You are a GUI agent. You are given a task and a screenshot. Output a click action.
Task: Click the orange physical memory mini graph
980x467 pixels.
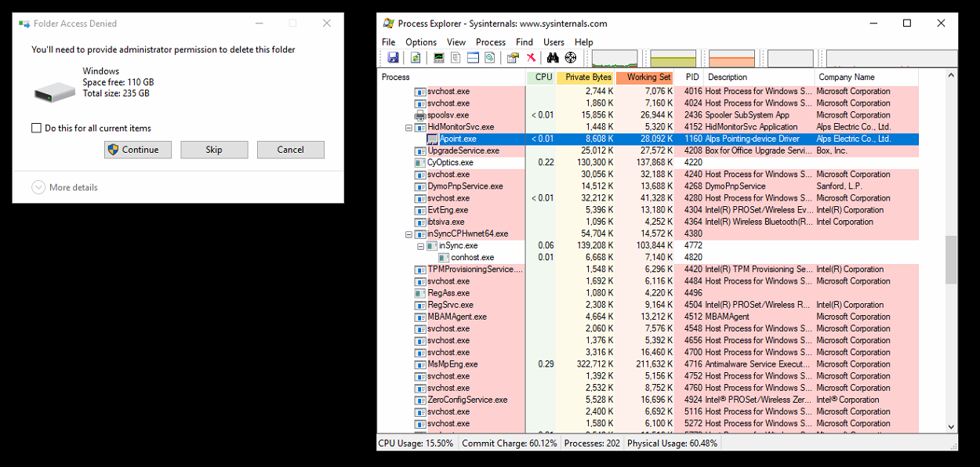pos(731,59)
